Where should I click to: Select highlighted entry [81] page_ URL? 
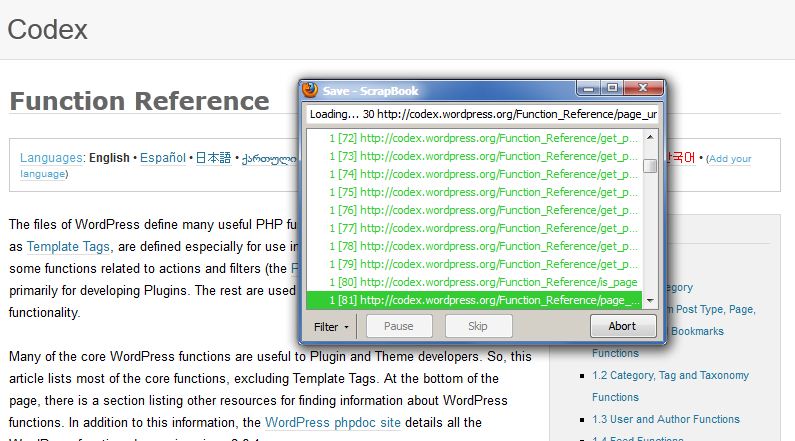[475, 300]
